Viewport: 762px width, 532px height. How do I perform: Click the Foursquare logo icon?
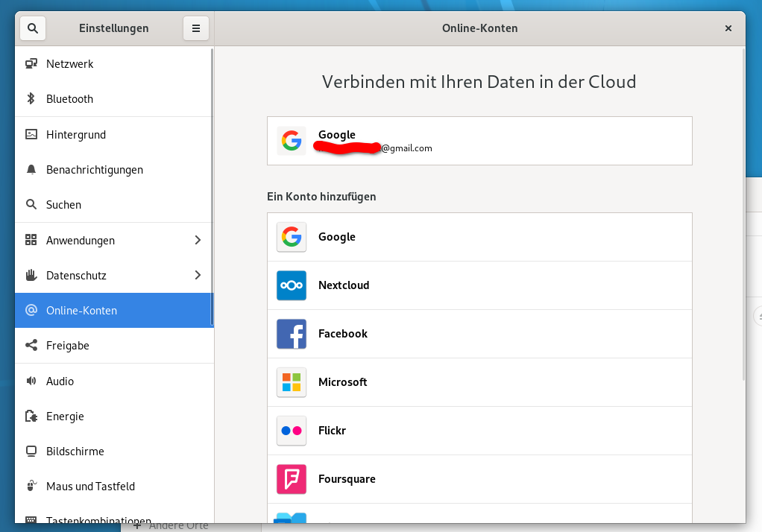click(x=292, y=479)
